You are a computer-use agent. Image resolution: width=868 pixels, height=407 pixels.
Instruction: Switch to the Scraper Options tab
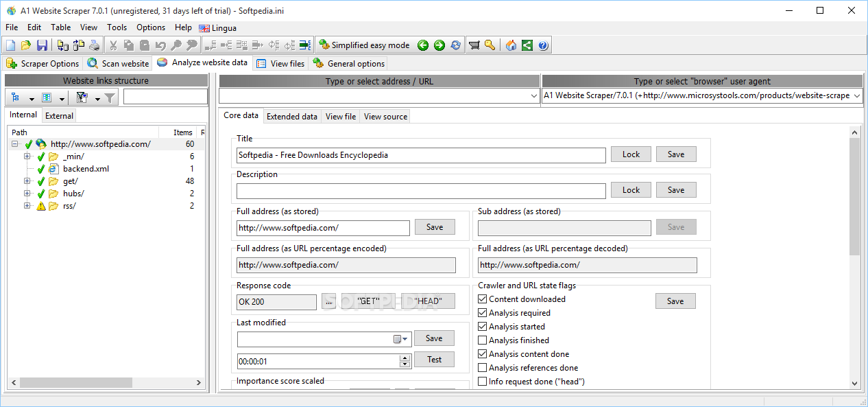pos(43,63)
